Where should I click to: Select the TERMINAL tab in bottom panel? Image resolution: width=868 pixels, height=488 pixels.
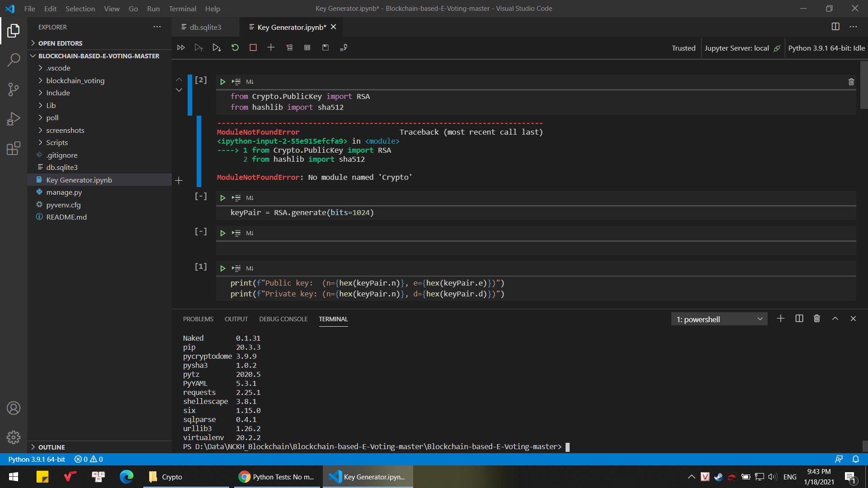pos(333,319)
